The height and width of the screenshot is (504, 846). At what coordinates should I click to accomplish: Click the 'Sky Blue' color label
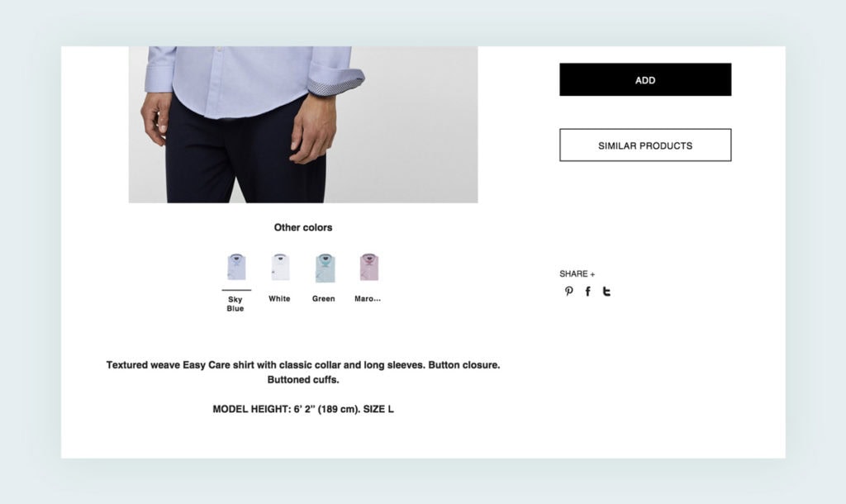tap(235, 304)
